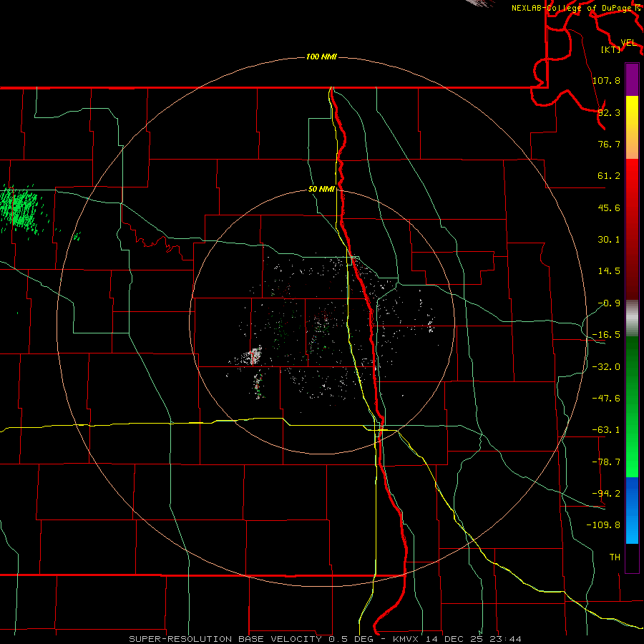Click the green segment of the color bar
Image resolution: width=644 pixels, height=644 pixels.
coord(632,406)
